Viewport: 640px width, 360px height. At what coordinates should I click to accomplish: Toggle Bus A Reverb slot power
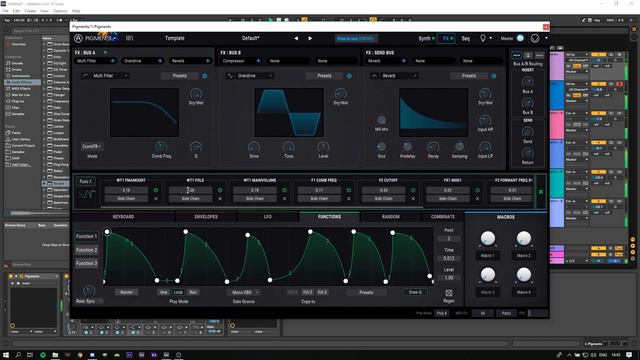click(x=208, y=61)
